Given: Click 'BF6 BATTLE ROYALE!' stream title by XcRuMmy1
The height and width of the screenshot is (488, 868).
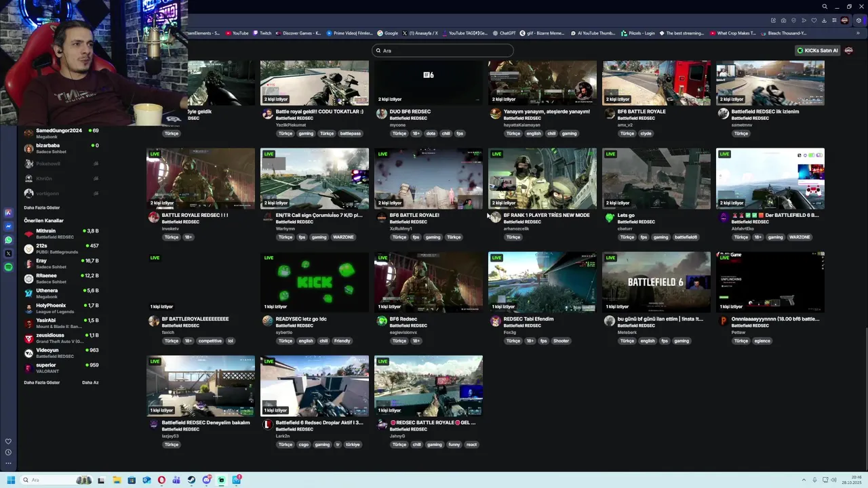Looking at the screenshot, I should coord(414,215).
